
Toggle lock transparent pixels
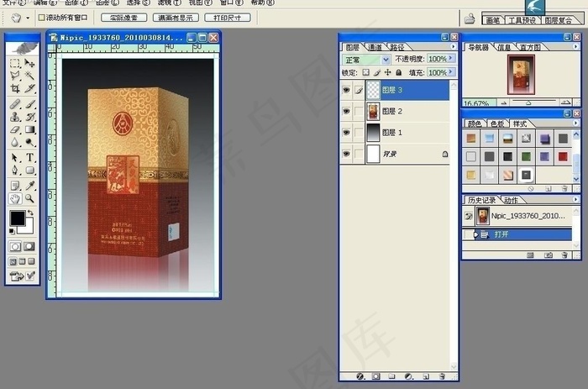tap(365, 72)
